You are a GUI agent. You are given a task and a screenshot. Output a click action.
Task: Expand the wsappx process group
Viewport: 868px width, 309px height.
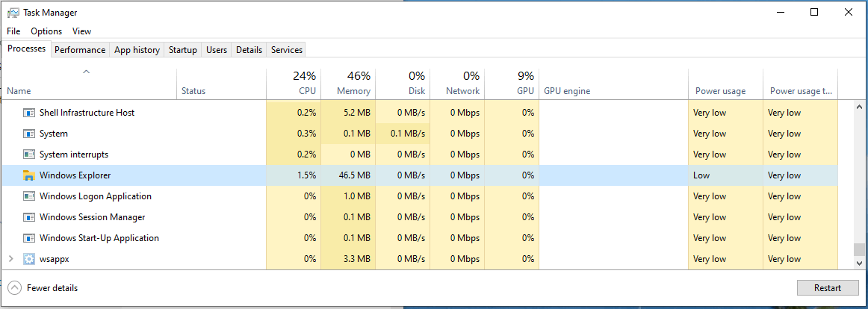[x=11, y=259]
